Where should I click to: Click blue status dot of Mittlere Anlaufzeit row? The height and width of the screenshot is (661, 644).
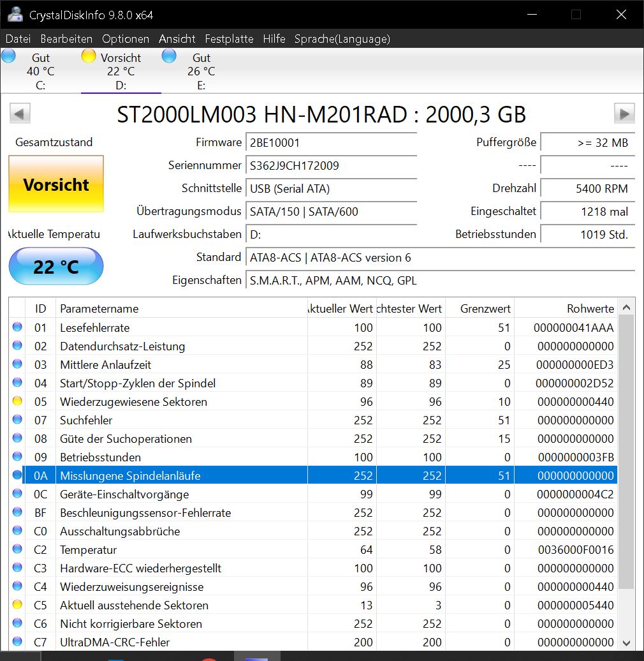(17, 364)
